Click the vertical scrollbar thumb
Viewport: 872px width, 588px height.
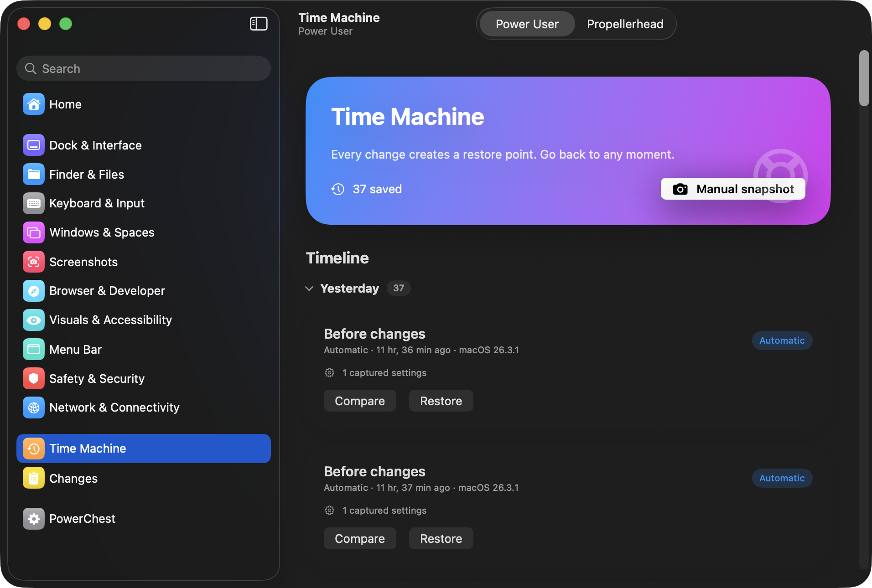(864, 78)
